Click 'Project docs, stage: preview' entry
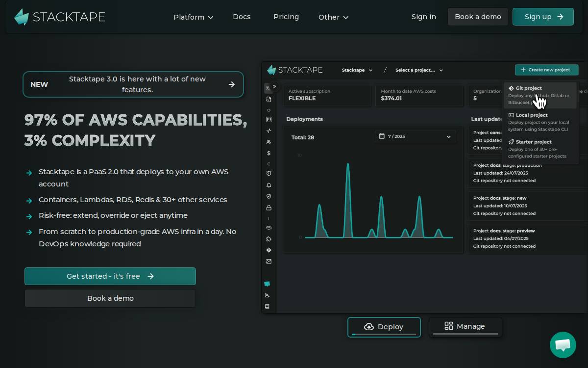The image size is (588, 368). (528, 238)
